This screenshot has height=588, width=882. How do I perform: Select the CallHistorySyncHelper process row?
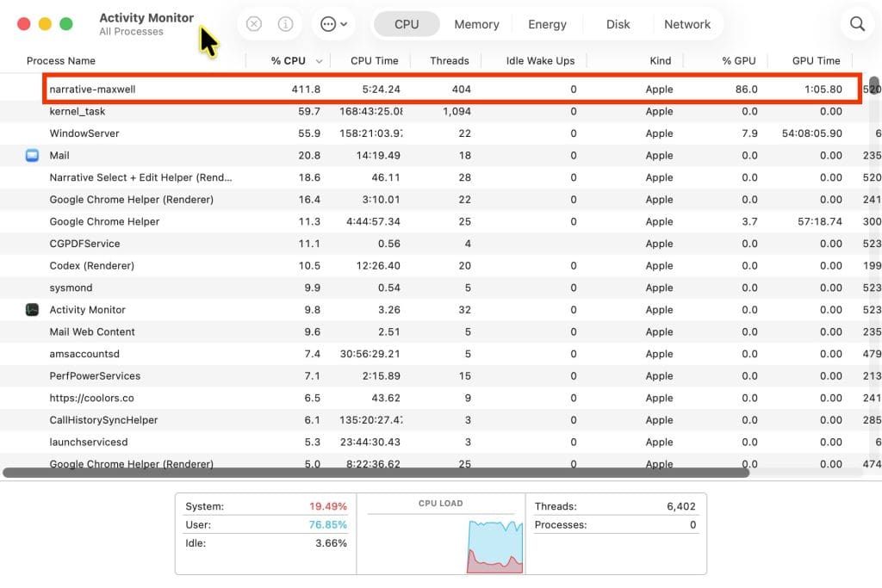coord(441,420)
